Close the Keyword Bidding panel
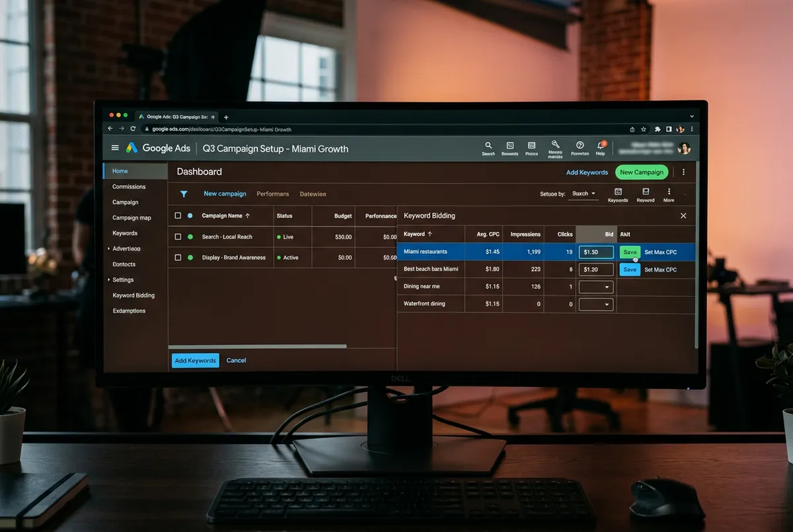The image size is (793, 532). coord(683,215)
